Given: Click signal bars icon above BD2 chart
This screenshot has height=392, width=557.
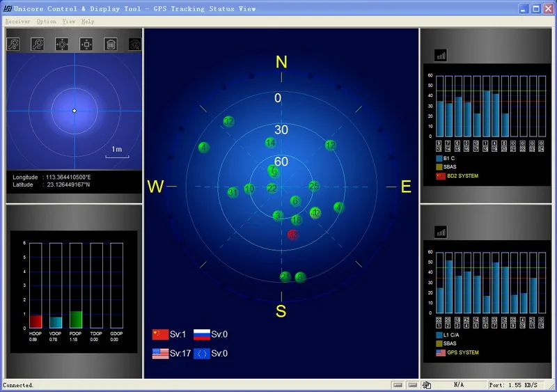Looking at the screenshot, I should coord(440,56).
